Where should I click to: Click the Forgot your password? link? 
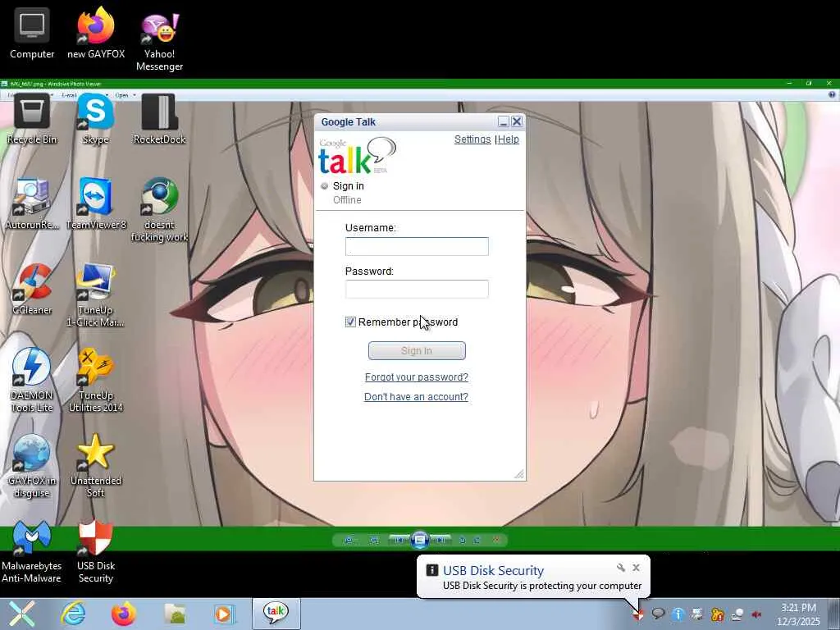tap(416, 377)
